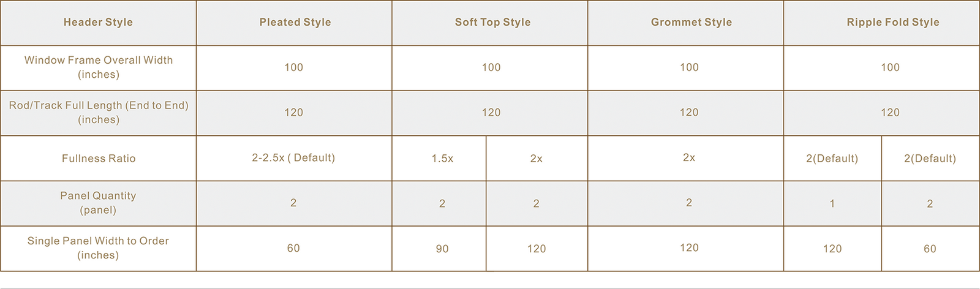Click Grommet Style's 2x fullness ratio cell

tap(688, 157)
